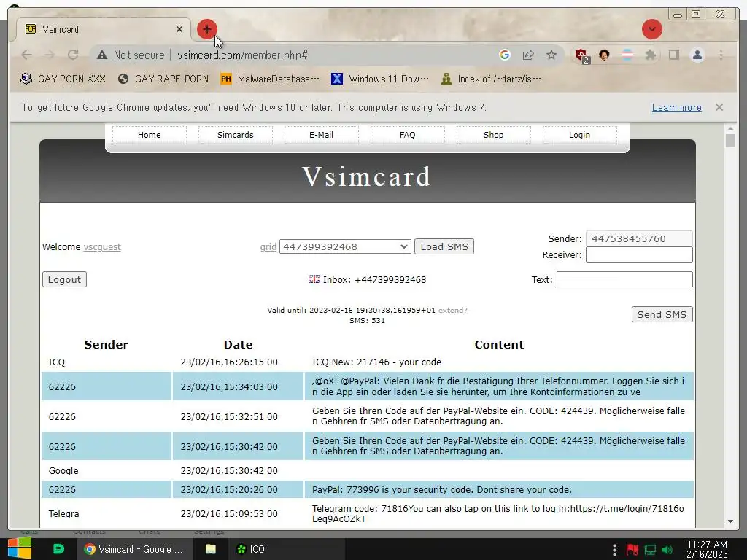Click the Inbox: +447399392468 text
This screenshot has width=747, height=560.
(374, 279)
